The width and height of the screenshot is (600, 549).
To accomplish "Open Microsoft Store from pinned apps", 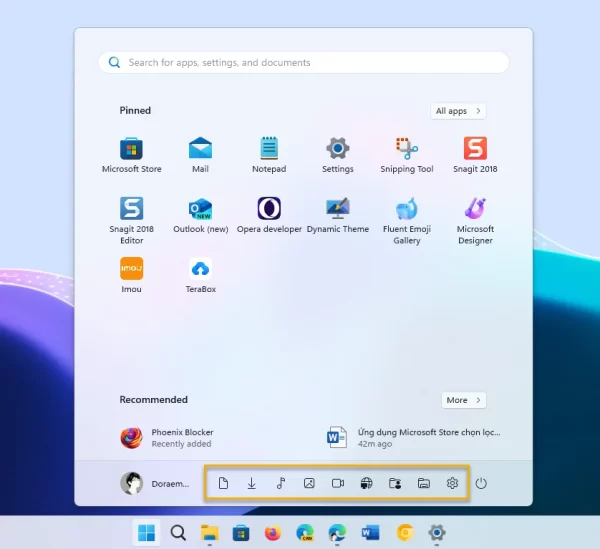I will pos(131,155).
